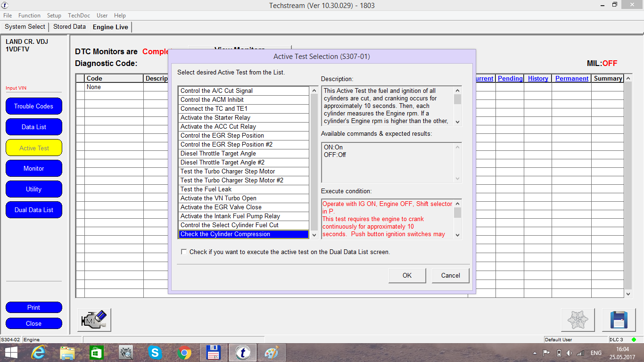644x362 pixels.
Task: Select Test the Fuel Leak from the list
Action: coord(206,189)
